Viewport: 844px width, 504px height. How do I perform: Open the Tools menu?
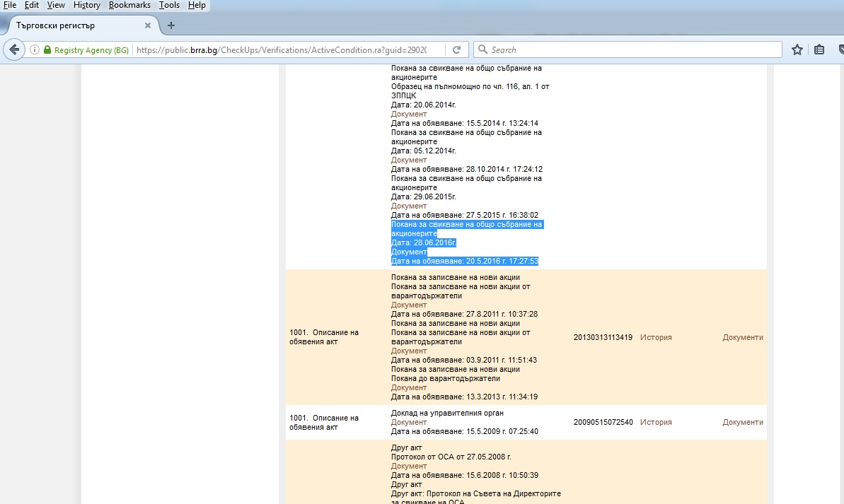click(169, 5)
